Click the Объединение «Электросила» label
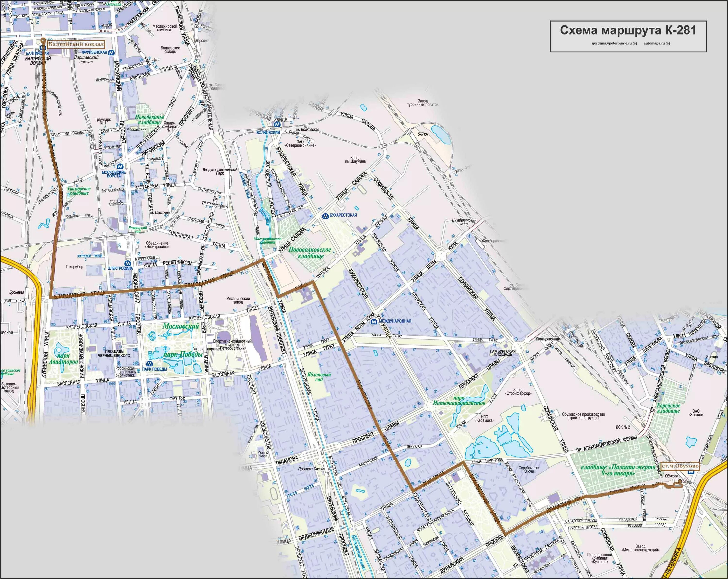 tap(157, 245)
